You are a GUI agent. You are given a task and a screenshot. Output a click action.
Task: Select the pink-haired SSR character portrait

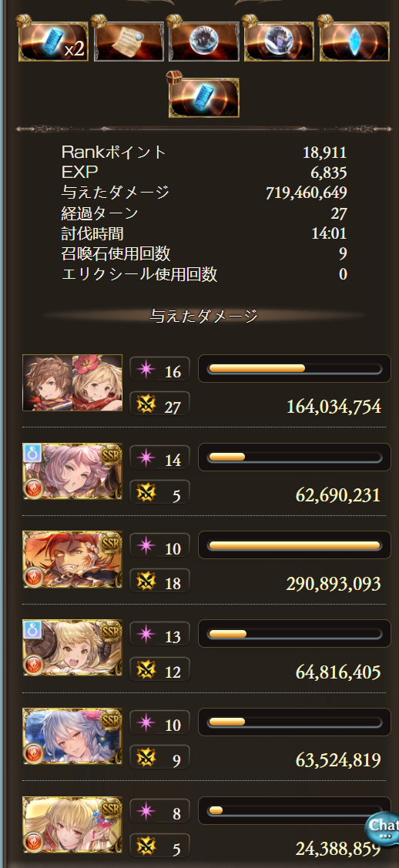pos(72,471)
